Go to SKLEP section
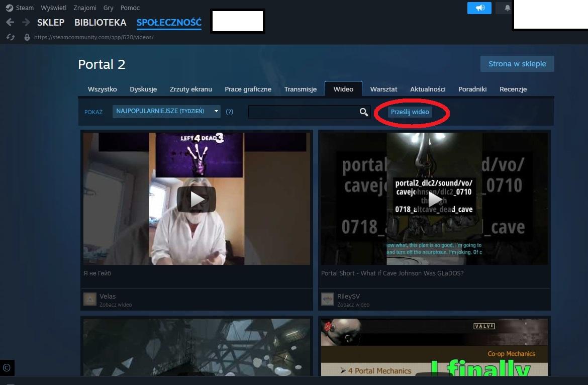The height and width of the screenshot is (385, 588). (51, 23)
